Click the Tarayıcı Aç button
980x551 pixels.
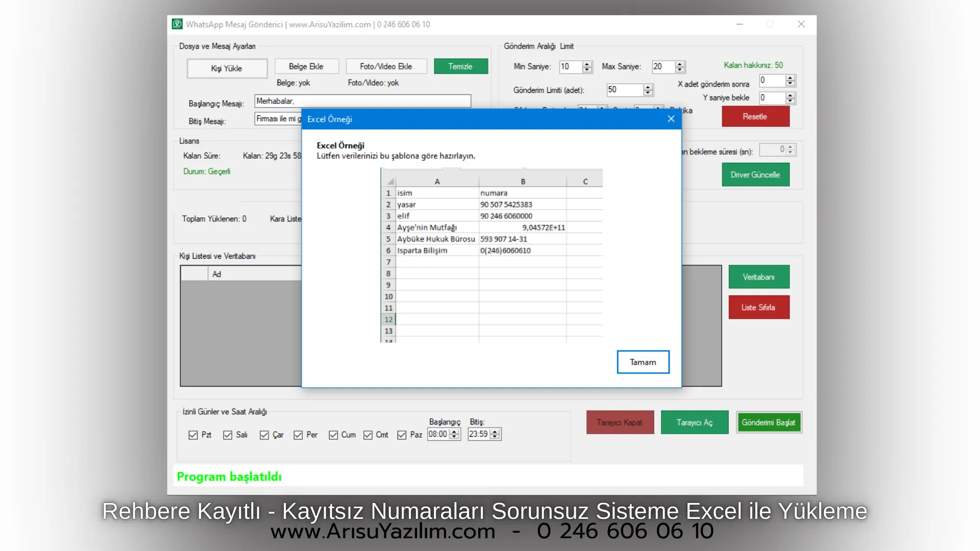pyautogui.click(x=694, y=422)
